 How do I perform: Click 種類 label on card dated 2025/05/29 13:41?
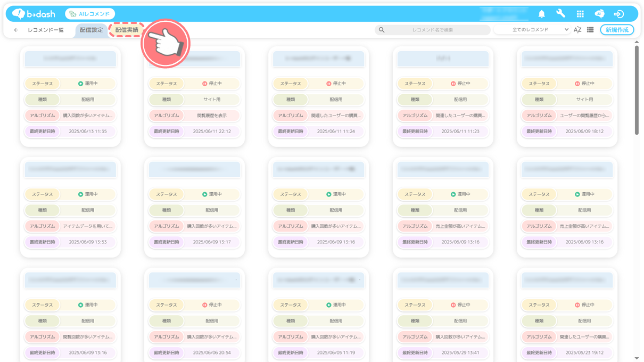(415, 321)
